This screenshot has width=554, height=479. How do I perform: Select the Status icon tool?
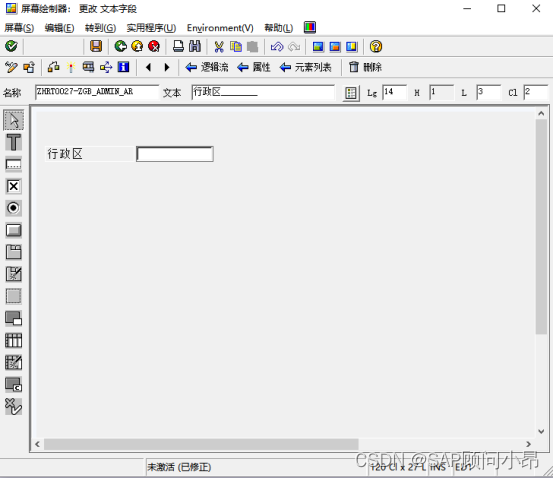[13, 406]
